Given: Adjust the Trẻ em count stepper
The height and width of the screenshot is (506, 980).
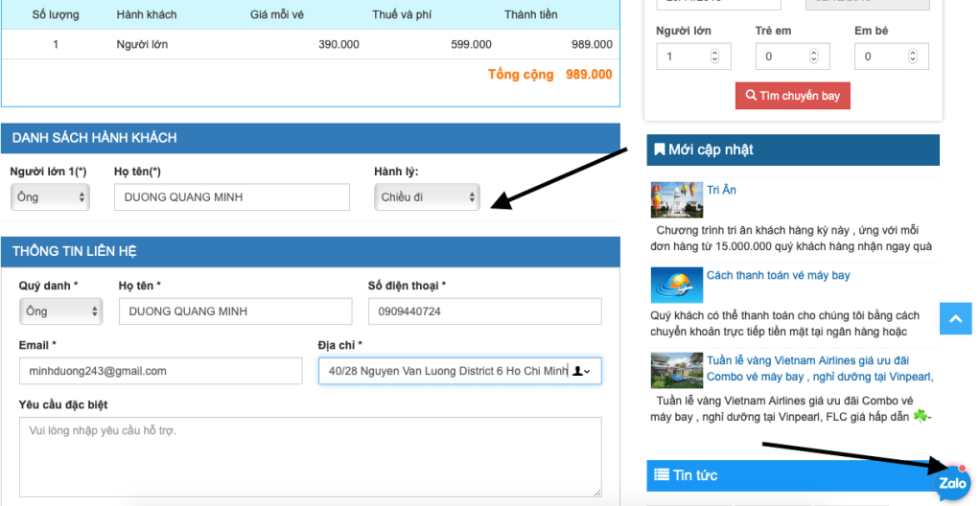Looking at the screenshot, I should (813, 57).
